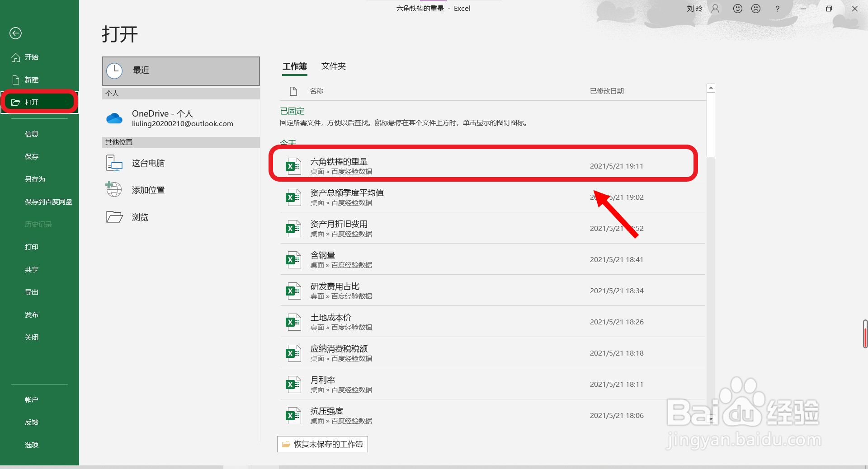Click the folder icon next to 浏览
Image resolution: width=868 pixels, height=469 pixels.
click(x=114, y=217)
